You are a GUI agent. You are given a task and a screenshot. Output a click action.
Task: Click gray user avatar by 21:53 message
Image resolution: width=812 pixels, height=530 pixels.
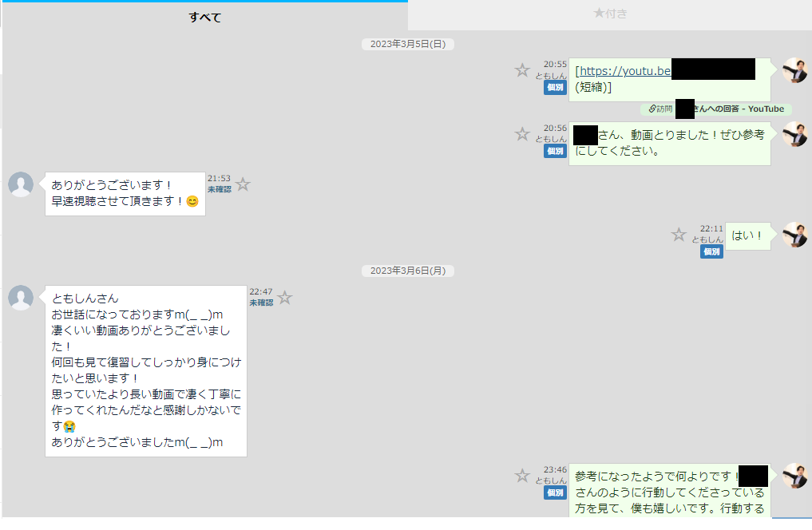click(21, 184)
